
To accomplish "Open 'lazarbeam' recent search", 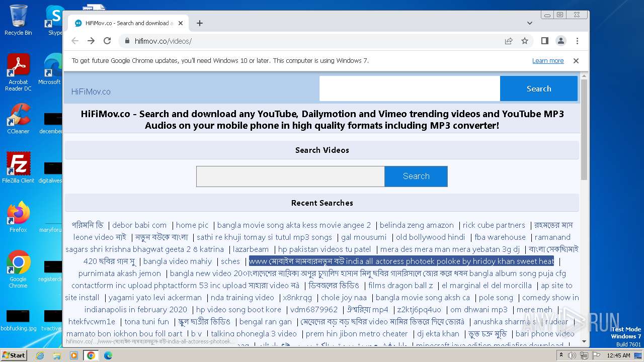I will coord(251,249).
